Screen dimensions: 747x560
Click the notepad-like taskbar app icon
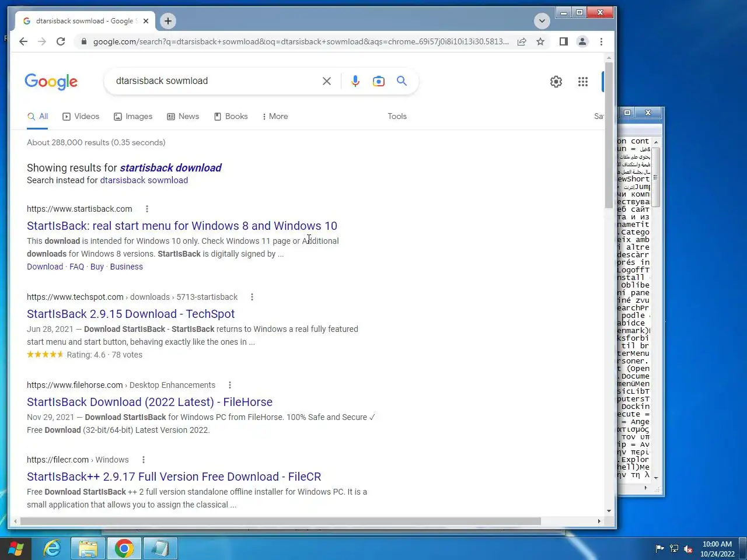pyautogui.click(x=159, y=548)
